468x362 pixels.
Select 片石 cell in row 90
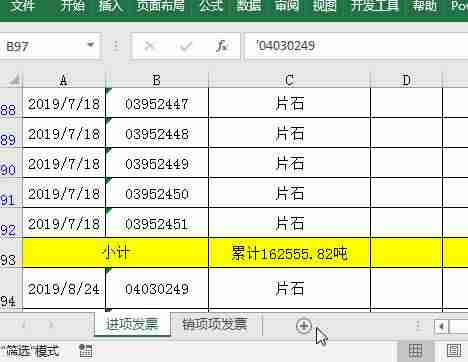(x=289, y=163)
